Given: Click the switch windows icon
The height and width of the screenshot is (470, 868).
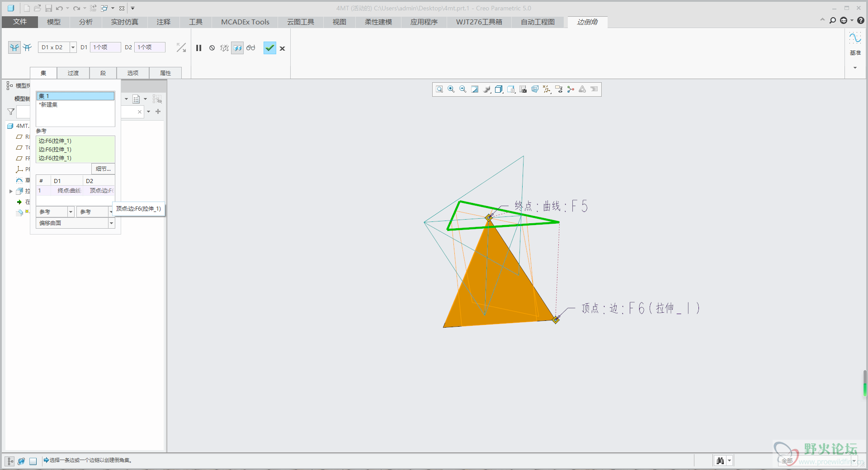Looking at the screenshot, I should click(x=104, y=8).
